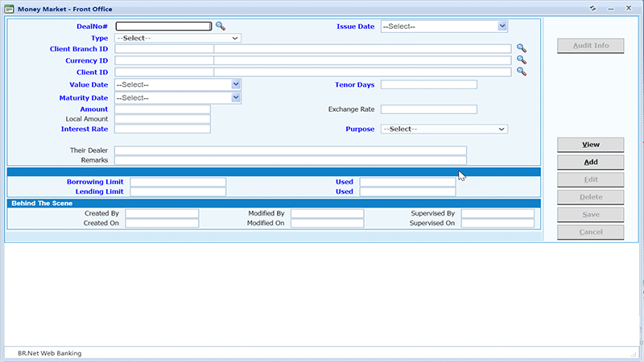The width and height of the screenshot is (644, 362).
Task: Click the View button
Action: point(591,145)
